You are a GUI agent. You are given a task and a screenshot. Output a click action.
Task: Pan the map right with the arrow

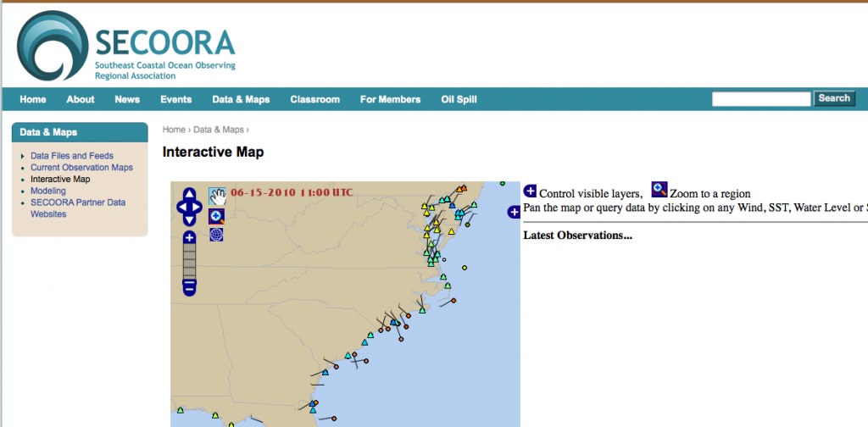tap(197, 208)
